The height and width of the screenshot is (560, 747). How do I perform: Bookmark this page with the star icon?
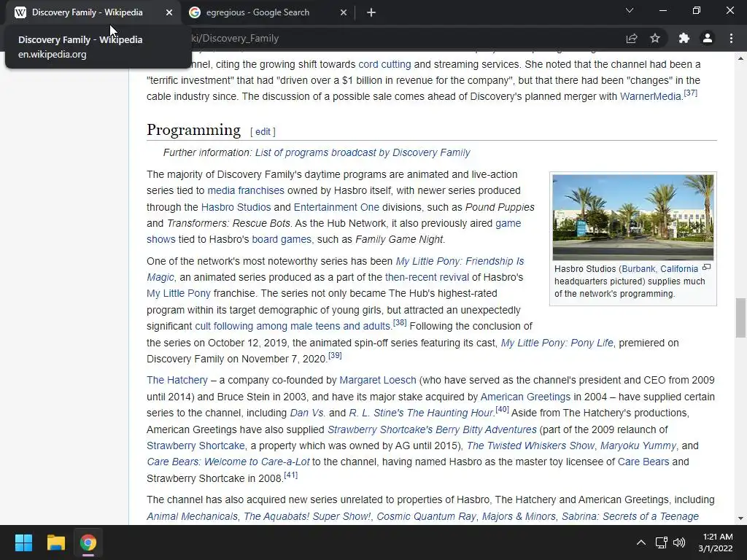click(655, 38)
